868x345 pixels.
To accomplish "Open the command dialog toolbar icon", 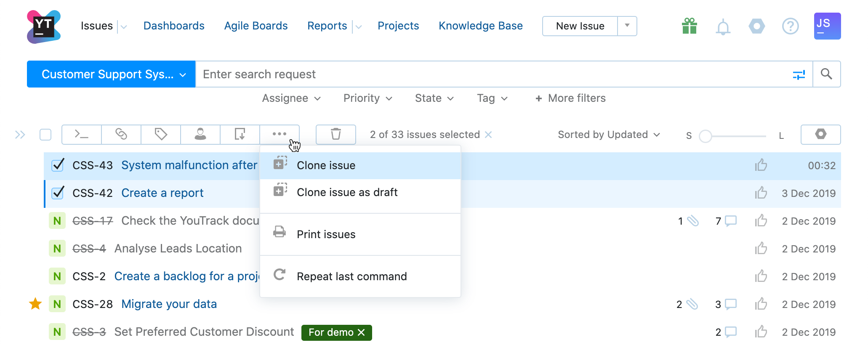I will [81, 134].
